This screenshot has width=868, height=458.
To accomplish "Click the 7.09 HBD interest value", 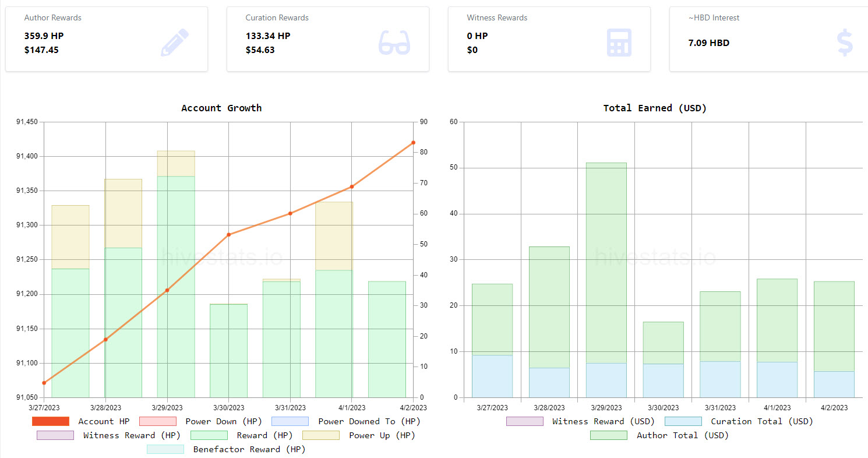I will coord(709,43).
